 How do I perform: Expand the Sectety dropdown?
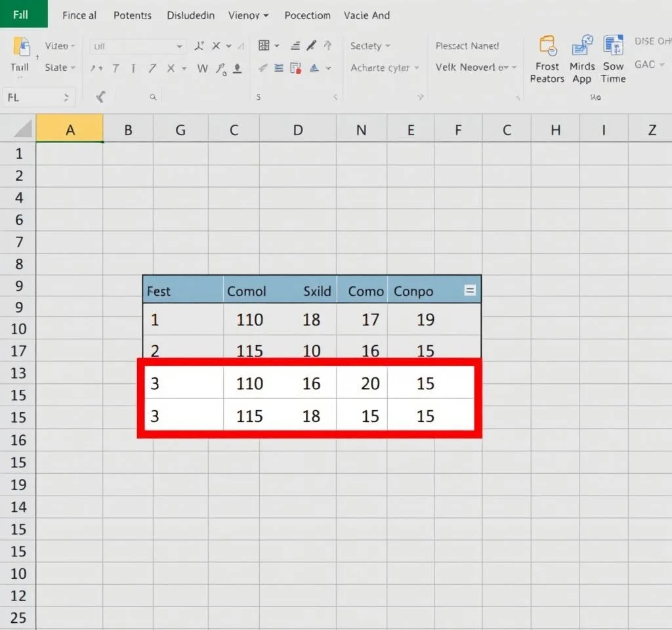(x=370, y=46)
